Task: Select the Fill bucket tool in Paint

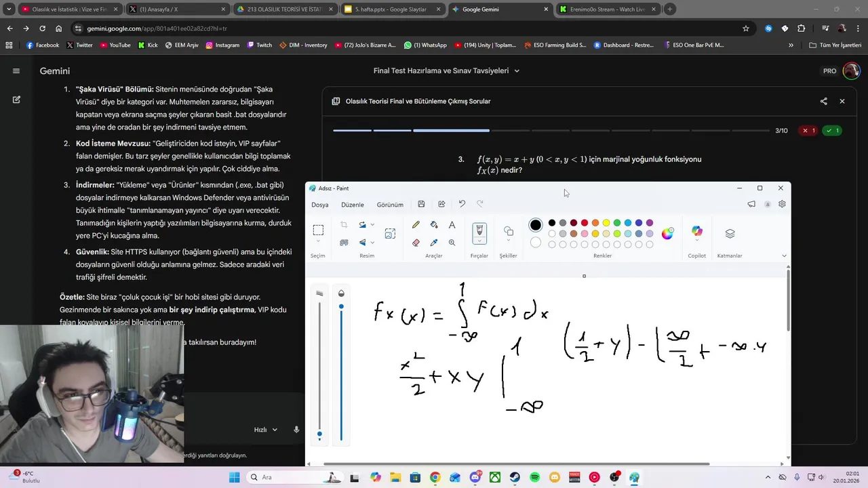Action: (x=434, y=224)
